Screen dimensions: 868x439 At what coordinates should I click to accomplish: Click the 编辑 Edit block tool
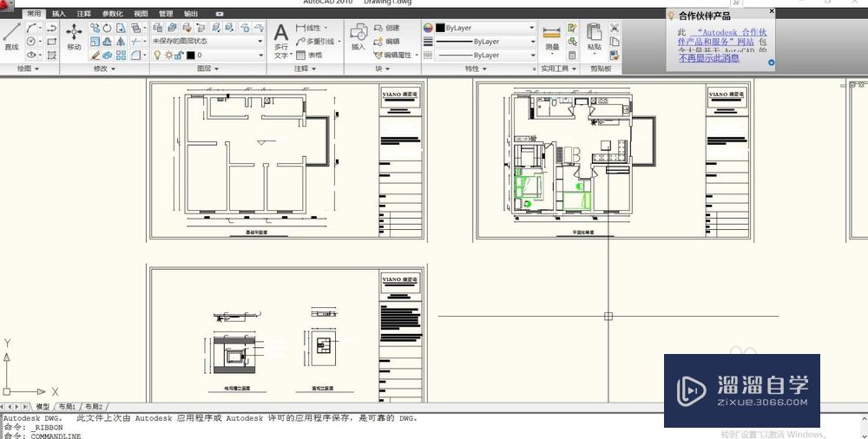point(386,42)
